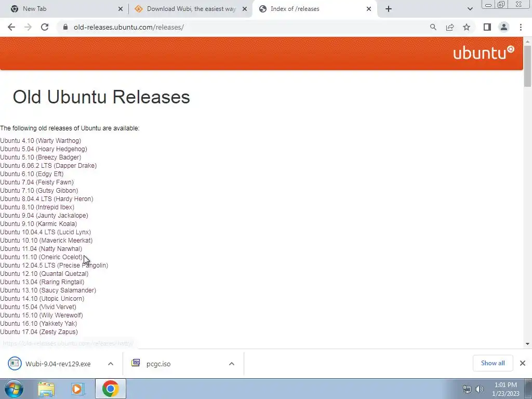Screen dimensions: 532x399
Task: Open Ubuntu 5.04 (Hoary Hedgehog) link
Action: click(x=44, y=149)
